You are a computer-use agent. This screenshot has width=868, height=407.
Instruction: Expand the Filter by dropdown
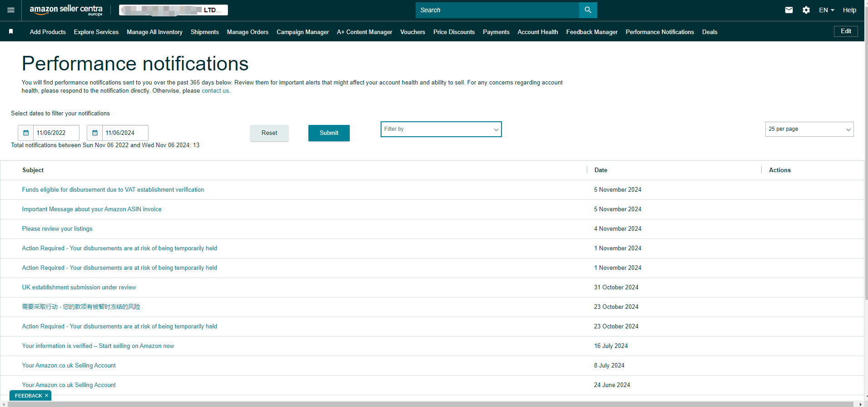coord(441,129)
